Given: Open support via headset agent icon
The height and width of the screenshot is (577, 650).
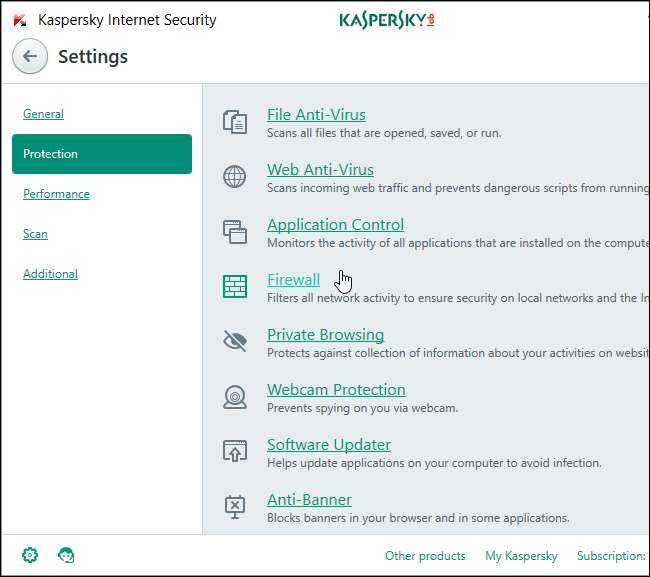Looking at the screenshot, I should point(66,555).
